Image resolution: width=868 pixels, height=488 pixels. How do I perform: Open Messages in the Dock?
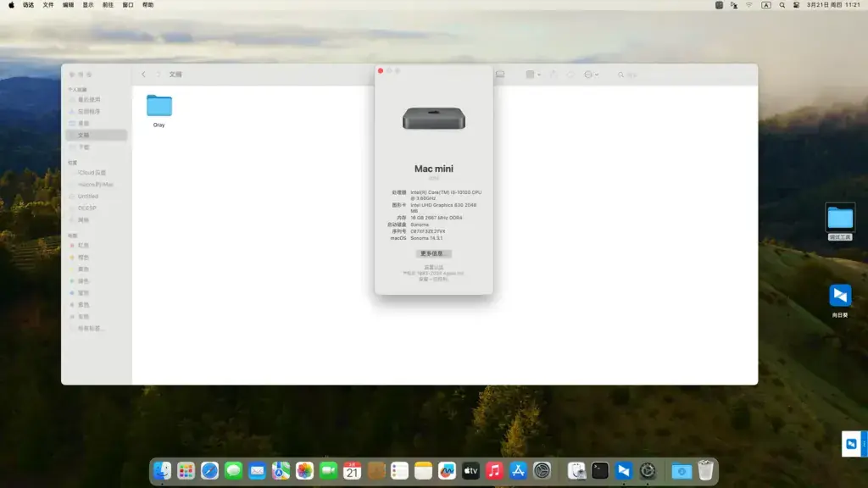pyautogui.click(x=234, y=471)
